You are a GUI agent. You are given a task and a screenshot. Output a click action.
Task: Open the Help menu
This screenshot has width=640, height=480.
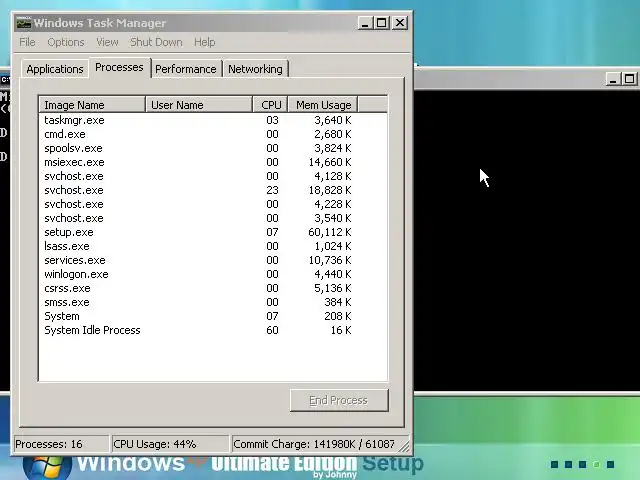pos(204,42)
